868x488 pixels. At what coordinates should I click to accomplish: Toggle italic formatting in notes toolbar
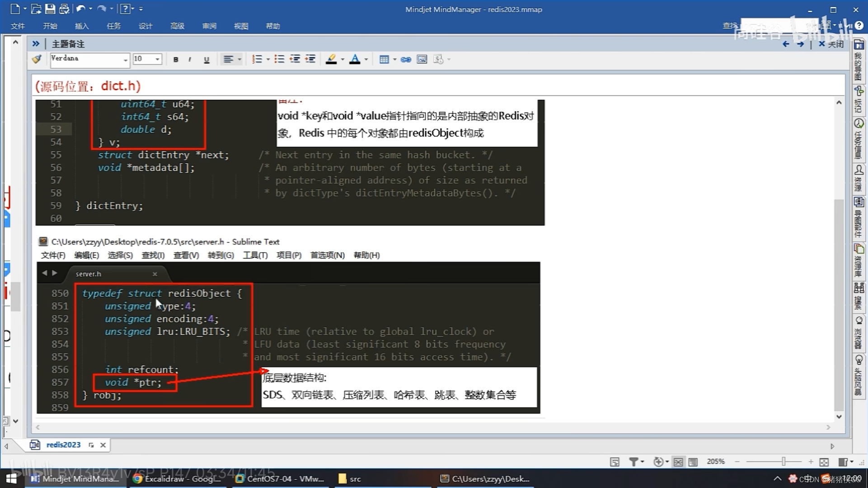(x=190, y=60)
